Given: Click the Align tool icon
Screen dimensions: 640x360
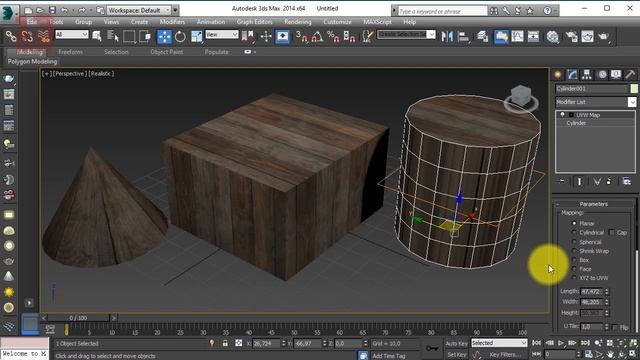Looking at the screenshot, I should [x=463, y=37].
